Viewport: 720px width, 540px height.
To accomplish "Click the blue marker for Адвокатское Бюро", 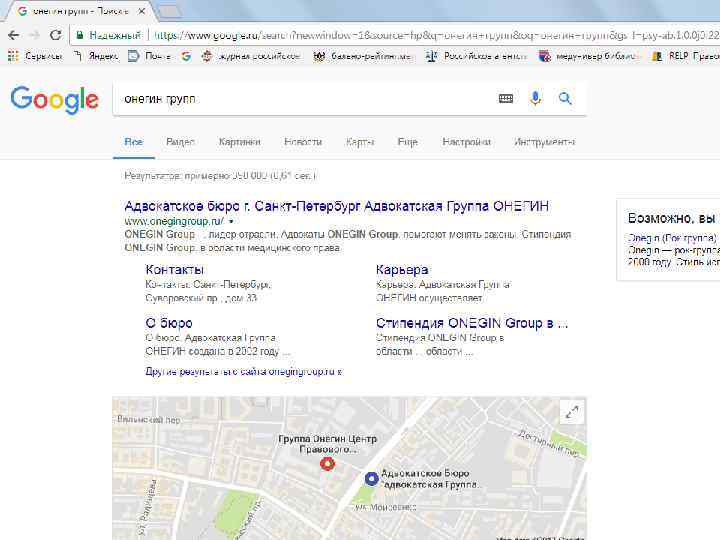I will click(x=371, y=479).
